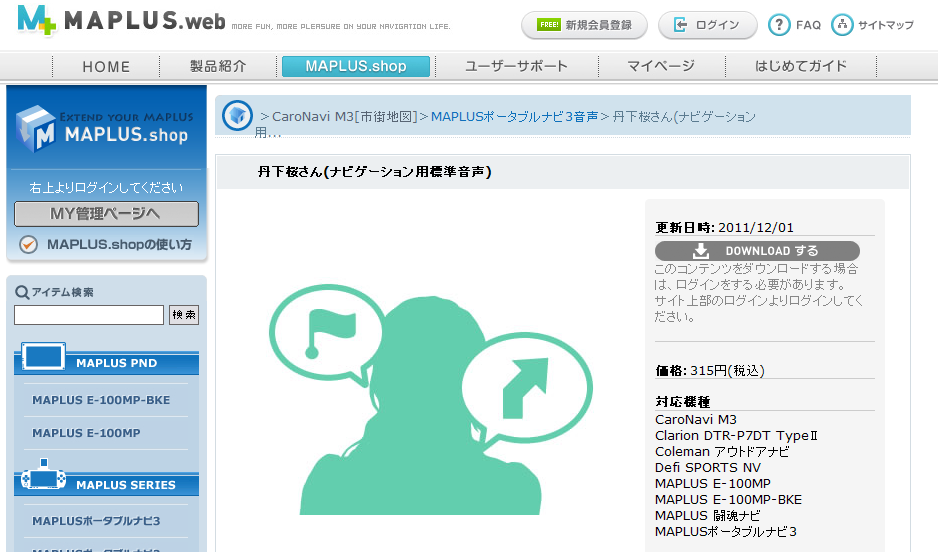Screen dimensions: 938x552
Task: Follow the MAPLUSポータブルナビ3音声 breadcrumb link
Action: tap(514, 117)
